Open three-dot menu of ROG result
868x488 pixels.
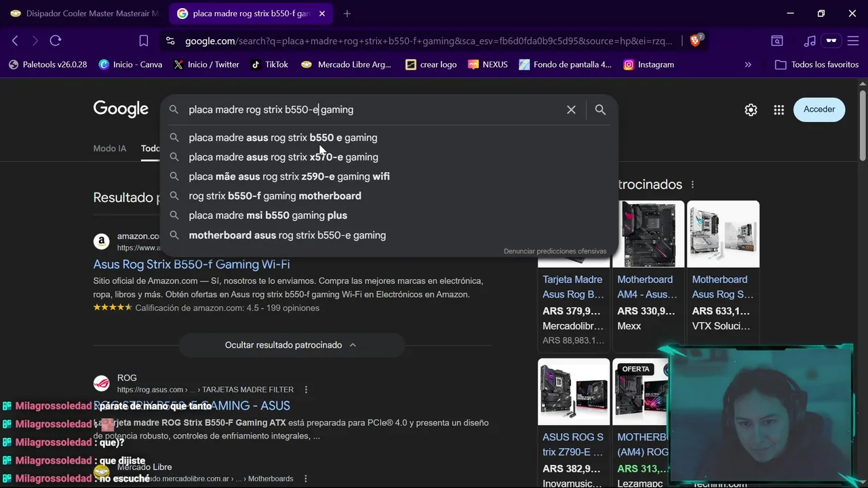306,390
